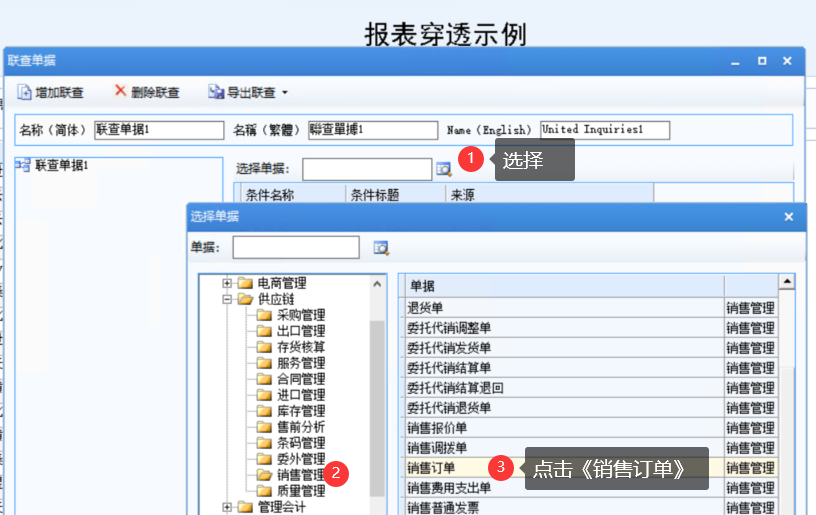Click the 条件标题 column header

tap(396, 195)
